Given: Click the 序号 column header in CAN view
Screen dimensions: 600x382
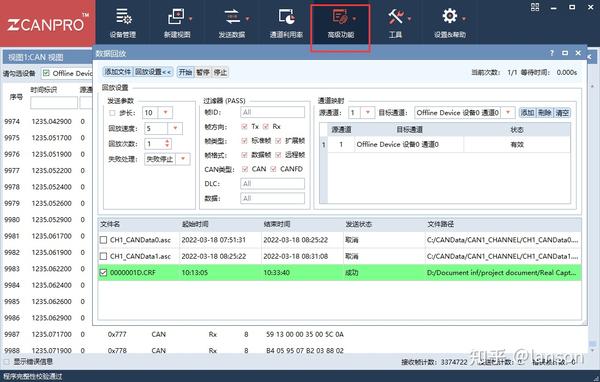Looking at the screenshot, I should pos(16,97).
